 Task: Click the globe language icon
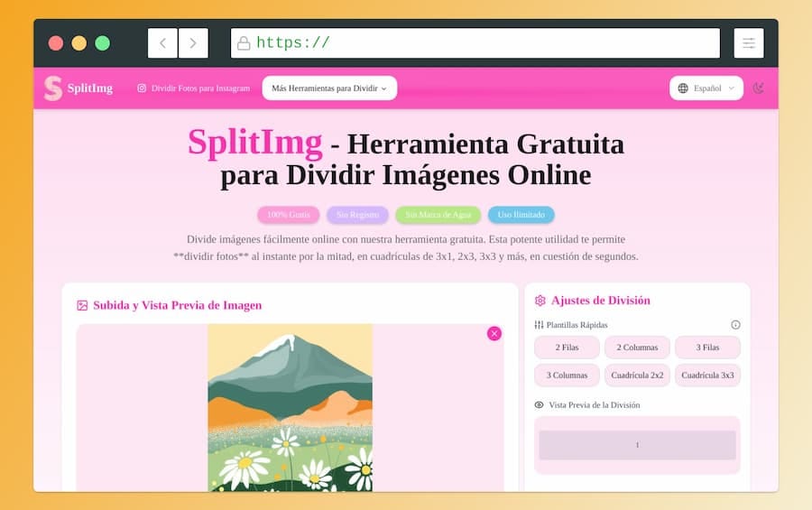point(683,88)
